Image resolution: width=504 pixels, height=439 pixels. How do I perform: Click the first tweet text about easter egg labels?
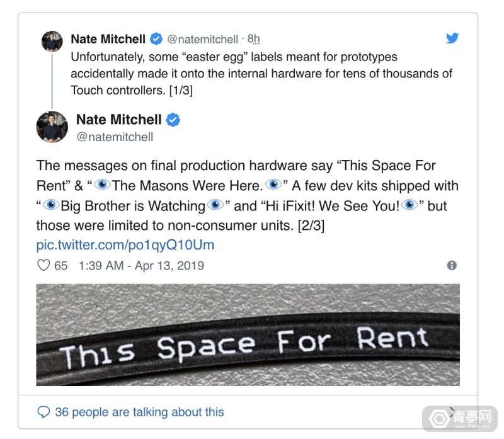click(261, 74)
